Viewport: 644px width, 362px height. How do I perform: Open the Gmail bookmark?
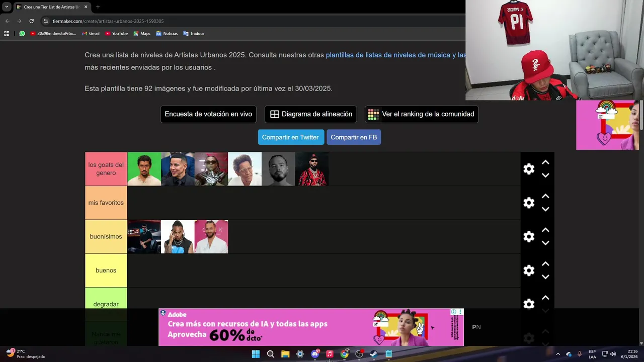click(x=91, y=34)
